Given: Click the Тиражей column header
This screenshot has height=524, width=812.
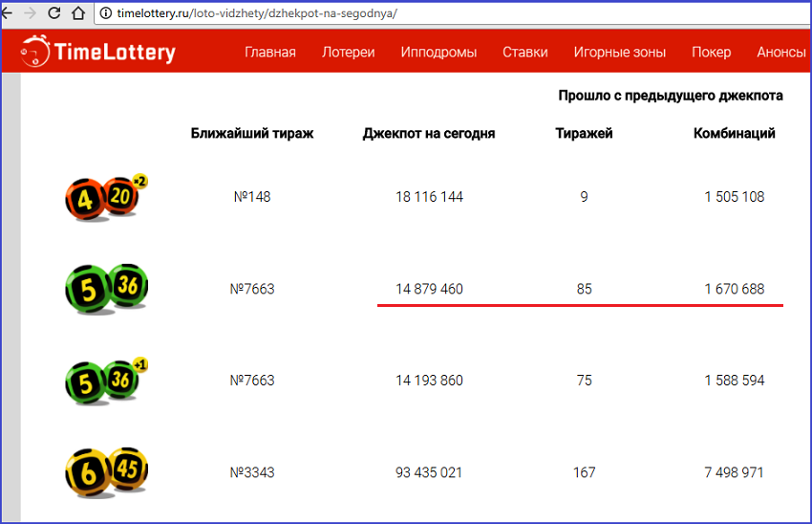Looking at the screenshot, I should tap(584, 134).
